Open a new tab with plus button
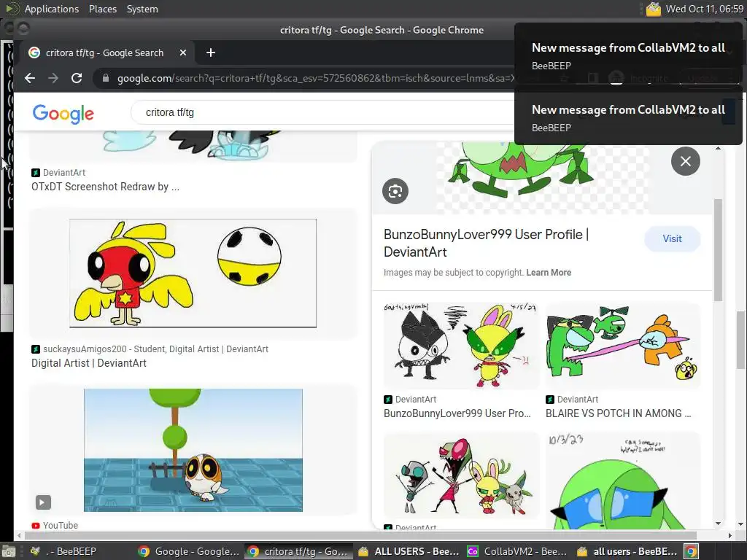This screenshot has height=560, width=747. [211, 52]
